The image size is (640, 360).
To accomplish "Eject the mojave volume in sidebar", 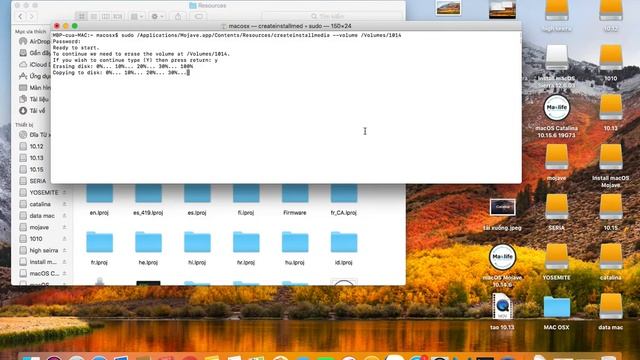I will (x=64, y=227).
